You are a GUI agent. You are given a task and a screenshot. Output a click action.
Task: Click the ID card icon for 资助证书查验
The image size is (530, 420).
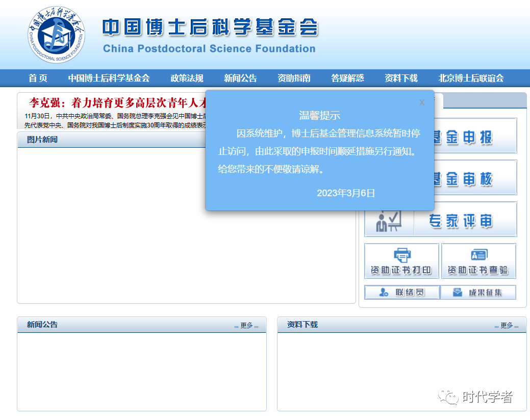click(479, 255)
